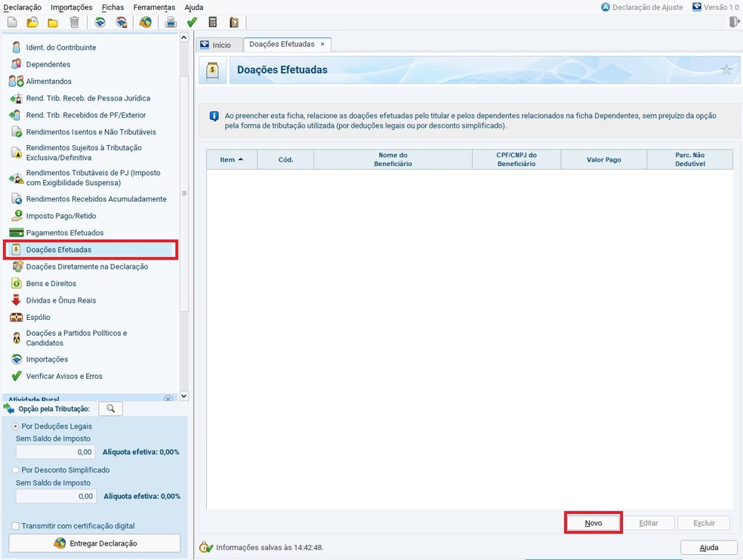The height and width of the screenshot is (560, 743).
Task: Click the magnifier button beside Opção pela Tributação
Action: click(x=110, y=409)
